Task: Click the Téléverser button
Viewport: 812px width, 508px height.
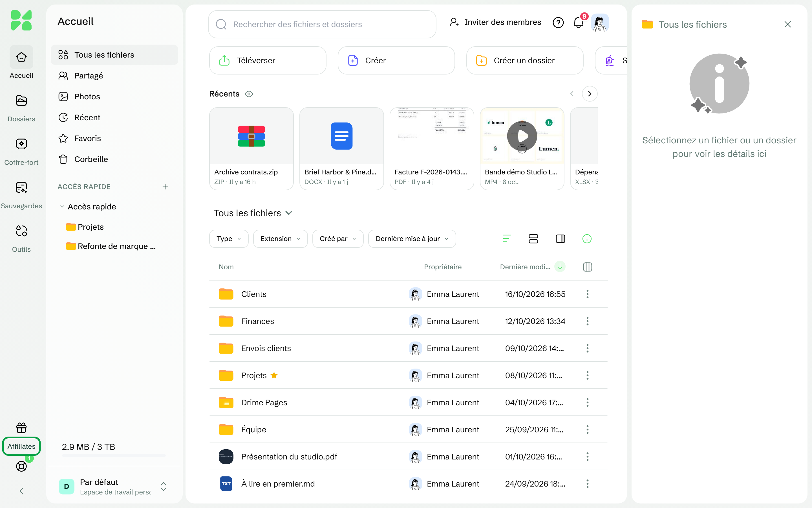Action: point(268,60)
